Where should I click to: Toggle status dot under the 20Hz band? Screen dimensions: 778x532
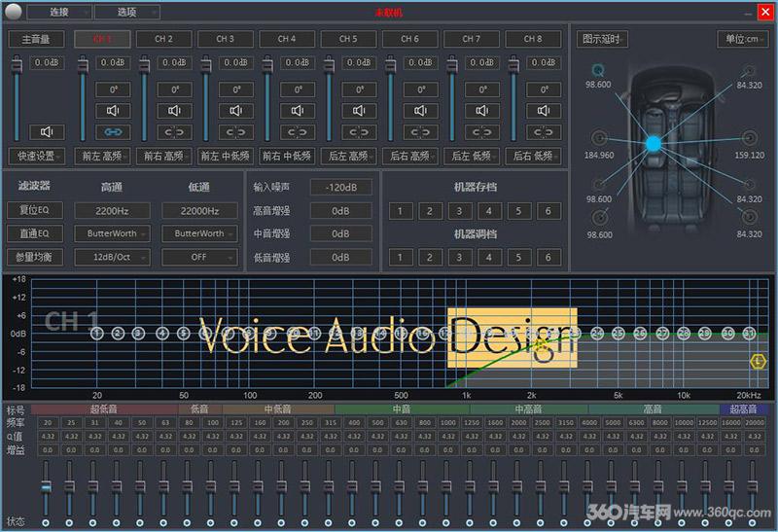(46, 522)
